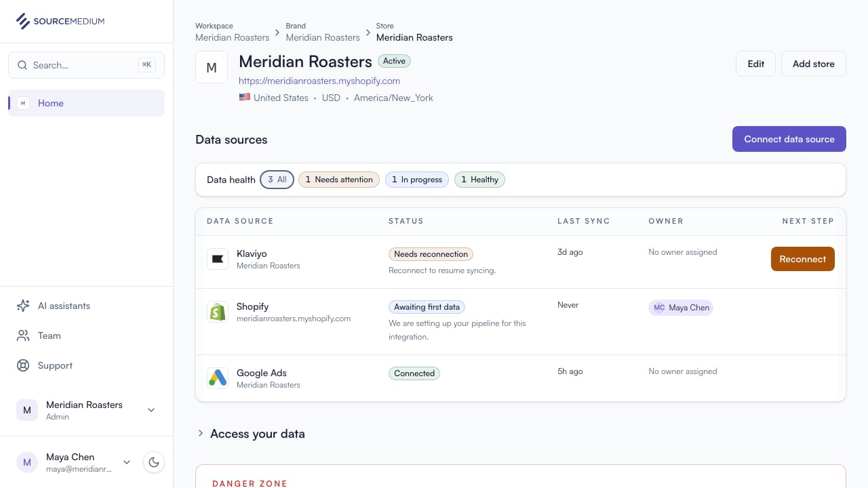Click the America/New_York timezone text
The width and height of the screenshot is (868, 488).
pos(393,98)
